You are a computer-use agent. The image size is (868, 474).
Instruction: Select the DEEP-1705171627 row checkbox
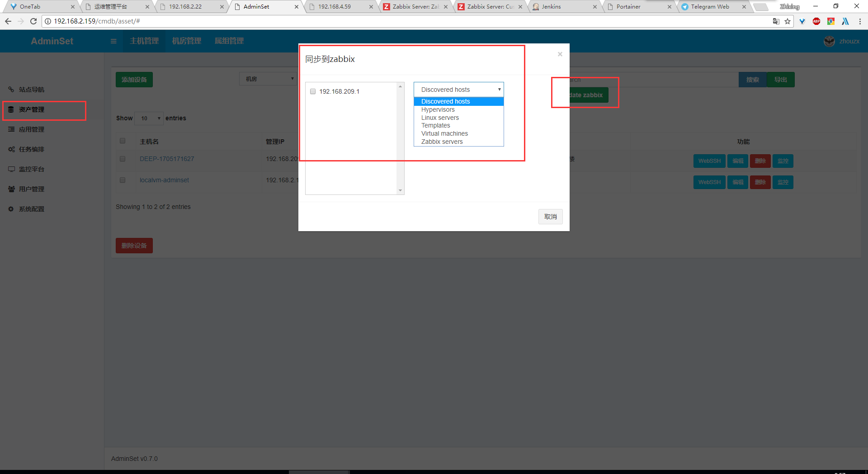123,159
